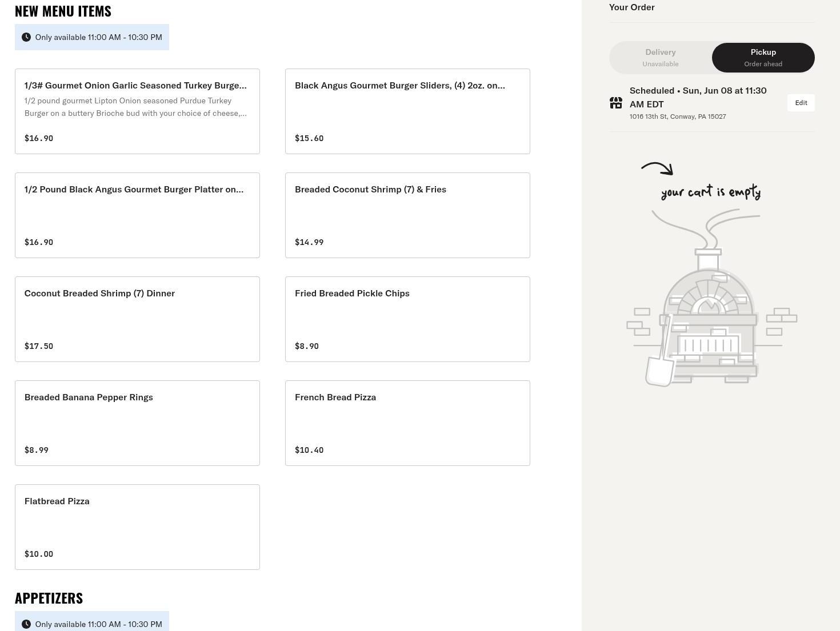Open the Gourmet Onion Garlic Turkey Burger item
The height and width of the screenshot is (631, 840).
[x=137, y=111]
